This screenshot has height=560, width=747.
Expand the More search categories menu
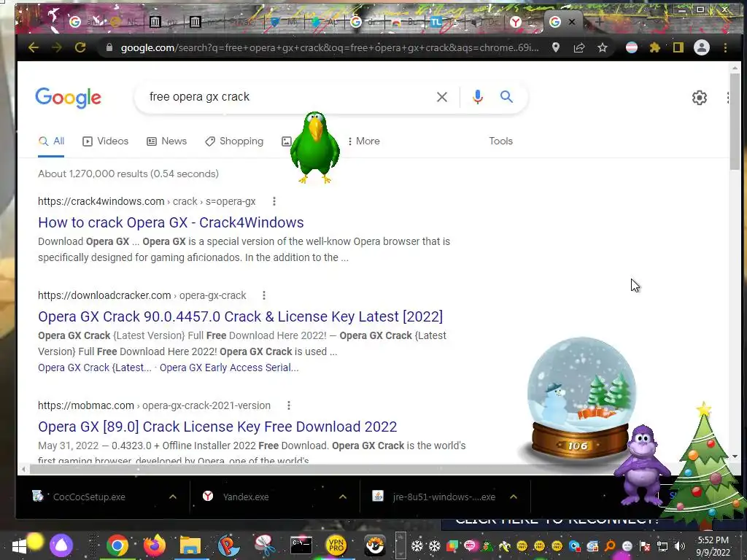[x=363, y=141]
